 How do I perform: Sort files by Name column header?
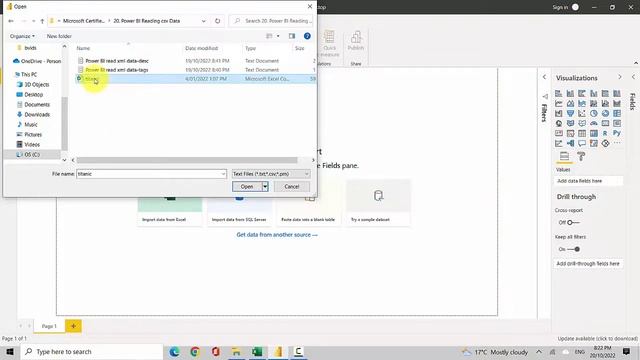pyautogui.click(x=83, y=48)
